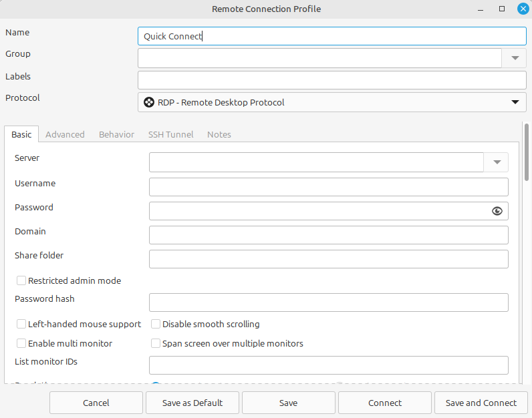Image resolution: width=532 pixels, height=418 pixels.
Task: Enable multi monitor checkbox
Action: click(x=21, y=344)
